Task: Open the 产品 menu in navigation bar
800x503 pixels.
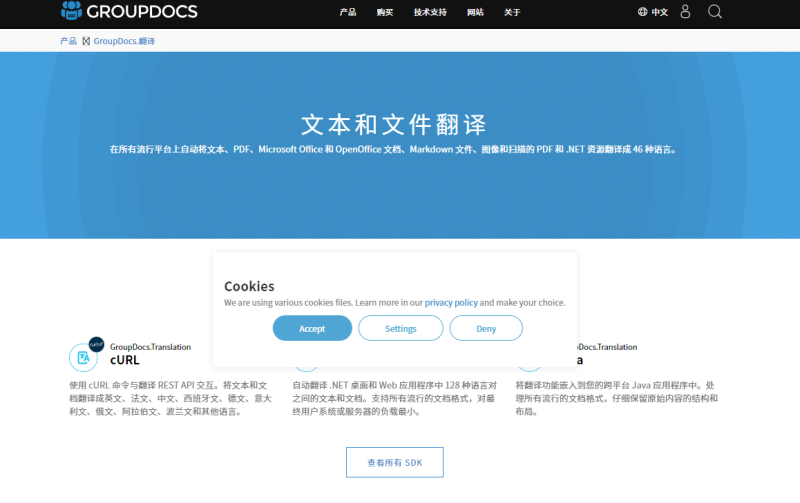Action: tap(348, 12)
